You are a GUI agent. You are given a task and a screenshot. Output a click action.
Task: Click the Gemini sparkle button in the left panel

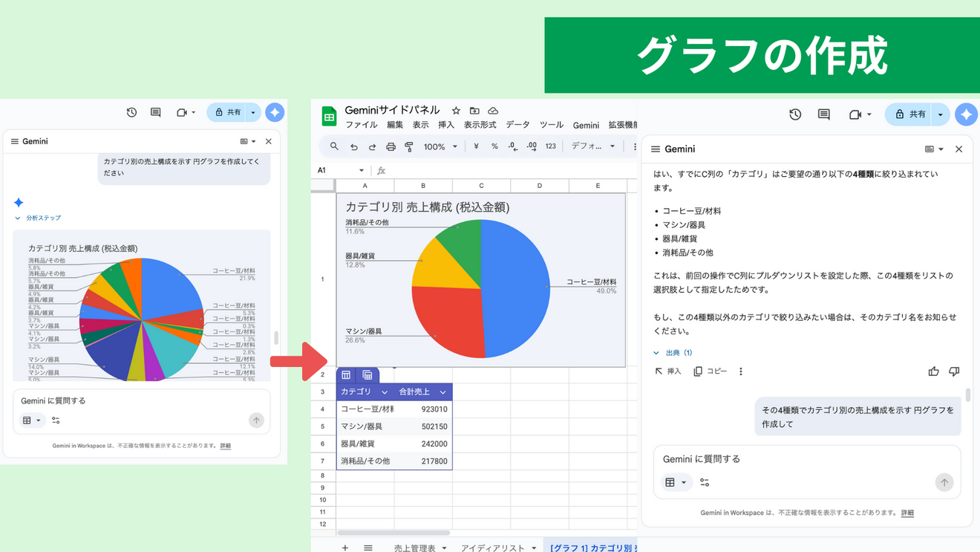click(x=275, y=112)
